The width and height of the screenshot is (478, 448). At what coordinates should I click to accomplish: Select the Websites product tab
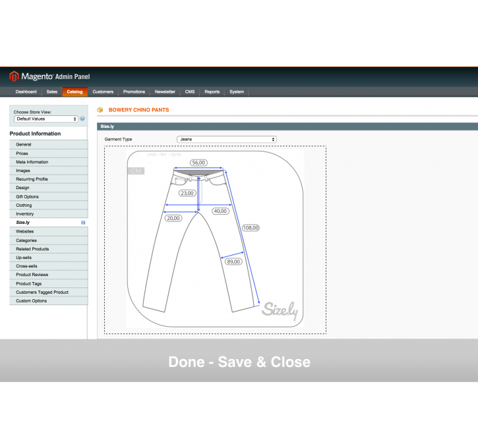click(x=49, y=231)
